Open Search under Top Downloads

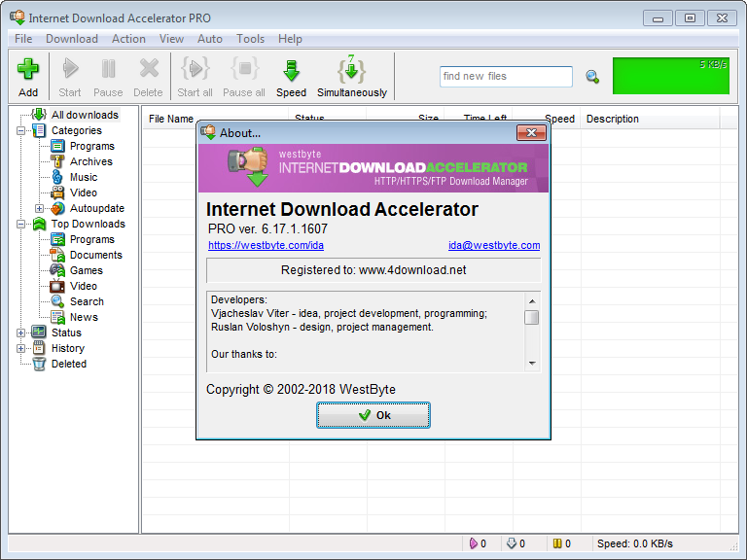[x=87, y=302]
